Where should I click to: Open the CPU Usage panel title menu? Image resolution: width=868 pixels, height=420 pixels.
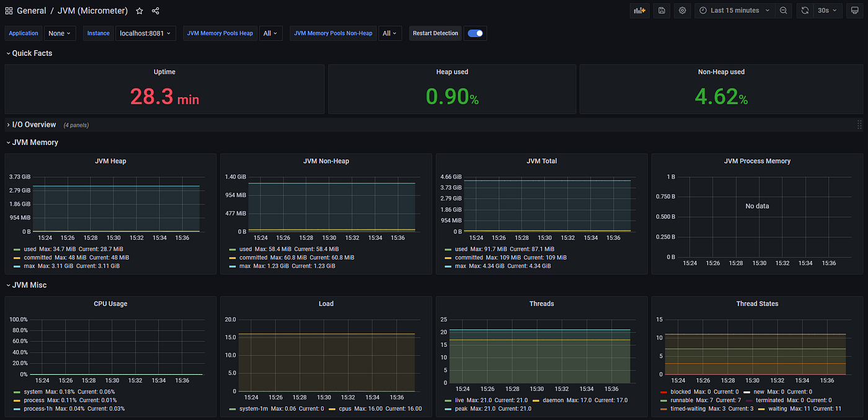pyautogui.click(x=110, y=304)
